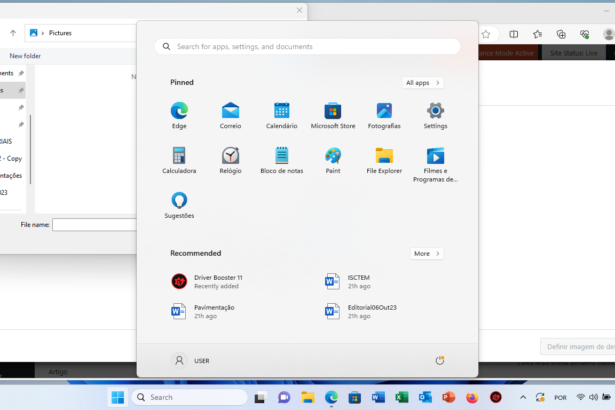
Task: Open Wi-Fi network tray icon
Action: click(580, 397)
